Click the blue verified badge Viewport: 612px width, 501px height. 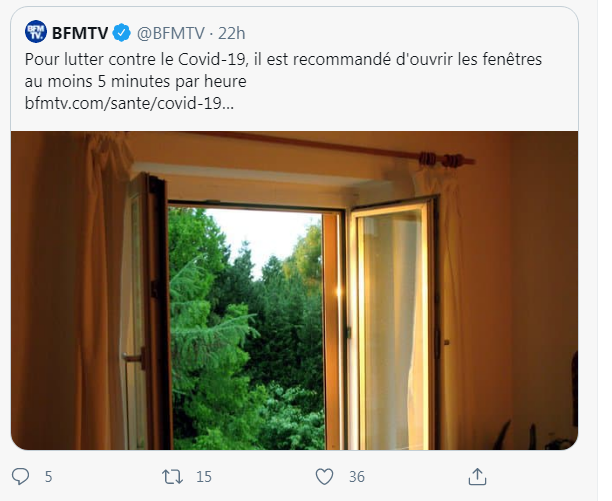[x=121, y=33]
